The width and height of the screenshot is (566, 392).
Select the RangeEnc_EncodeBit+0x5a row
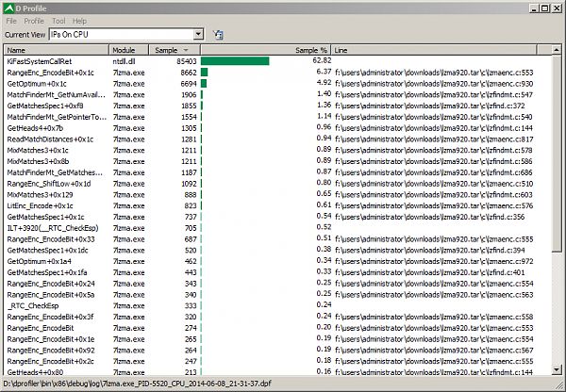(278, 295)
